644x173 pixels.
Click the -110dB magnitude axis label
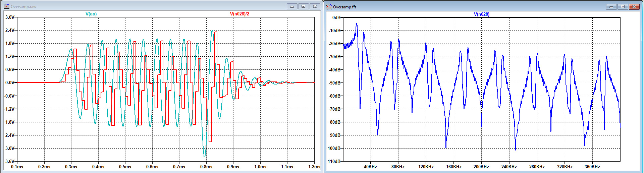[x=334, y=161]
